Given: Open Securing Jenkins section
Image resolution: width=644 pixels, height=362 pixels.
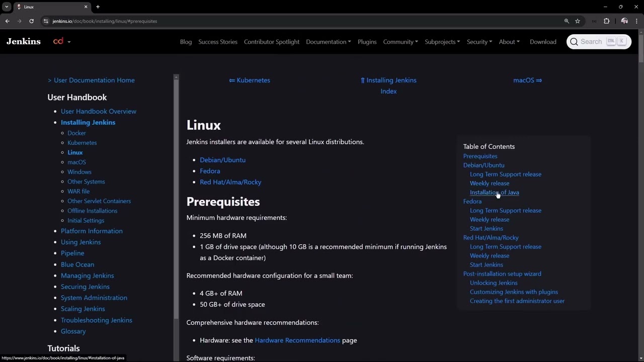Looking at the screenshot, I should (x=85, y=287).
